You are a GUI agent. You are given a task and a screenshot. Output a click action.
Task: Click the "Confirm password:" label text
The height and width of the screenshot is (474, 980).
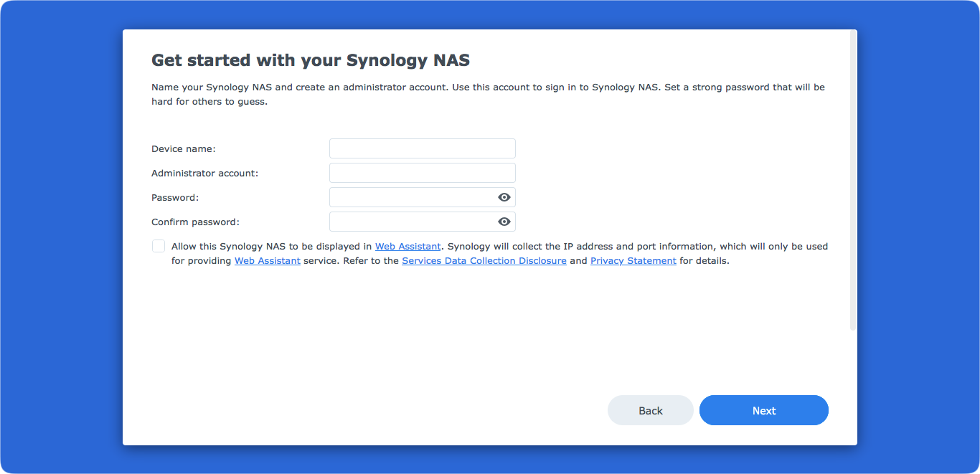click(x=196, y=222)
